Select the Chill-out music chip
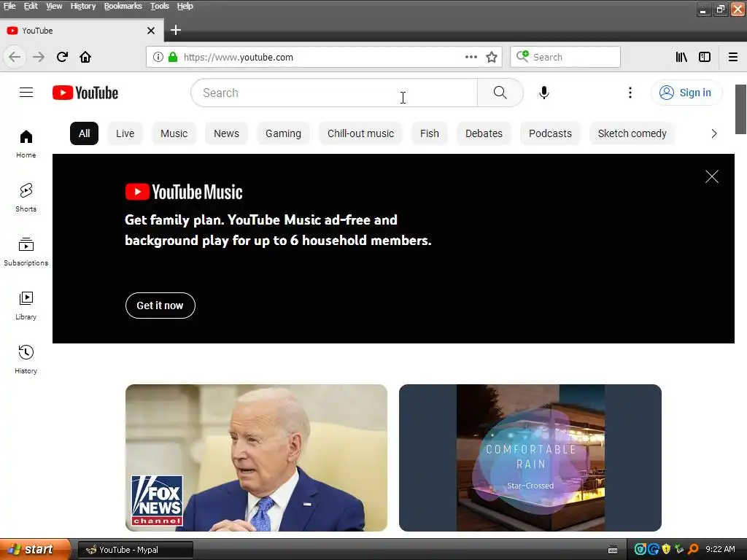This screenshot has width=747, height=560. pos(360,133)
